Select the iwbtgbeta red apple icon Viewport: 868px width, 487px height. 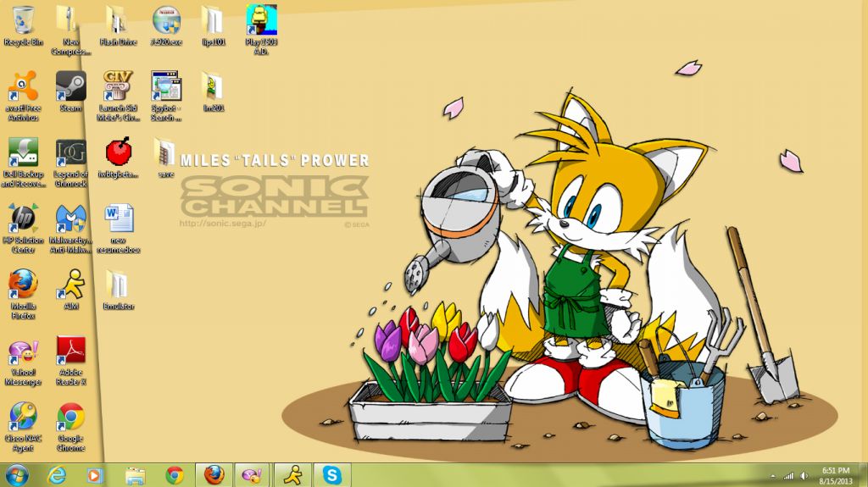pos(118,158)
